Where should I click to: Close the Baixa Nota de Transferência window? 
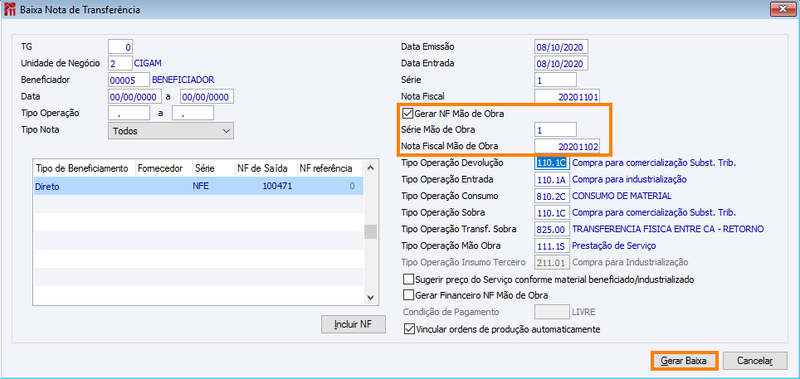782,8
